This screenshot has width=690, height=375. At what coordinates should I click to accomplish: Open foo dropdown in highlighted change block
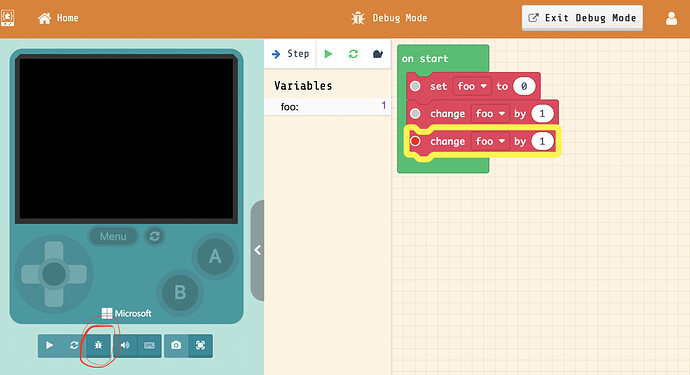490,141
